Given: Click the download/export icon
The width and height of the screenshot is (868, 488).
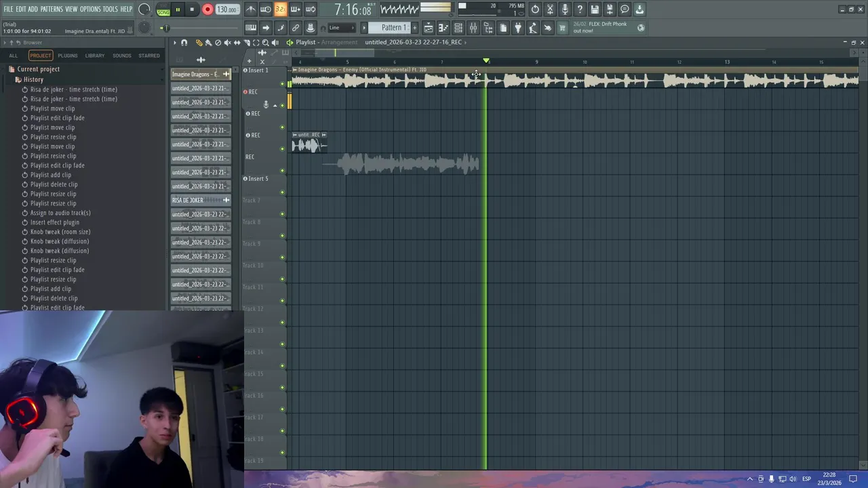Looking at the screenshot, I should tap(639, 9).
